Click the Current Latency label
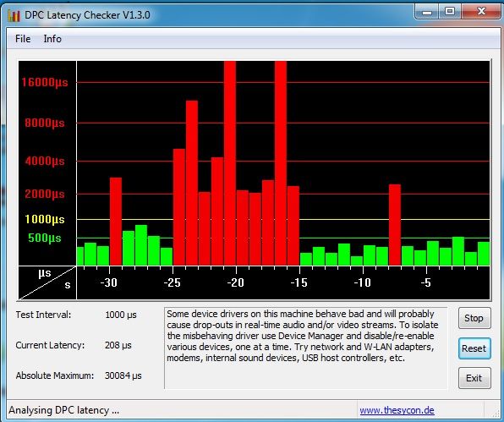Screen dimensions: 504x422 50,346
